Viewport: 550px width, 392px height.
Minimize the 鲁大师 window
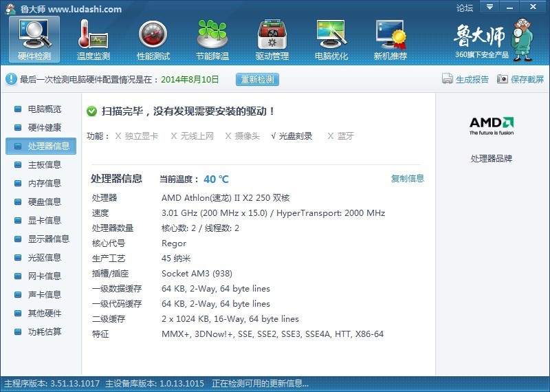[509, 7]
